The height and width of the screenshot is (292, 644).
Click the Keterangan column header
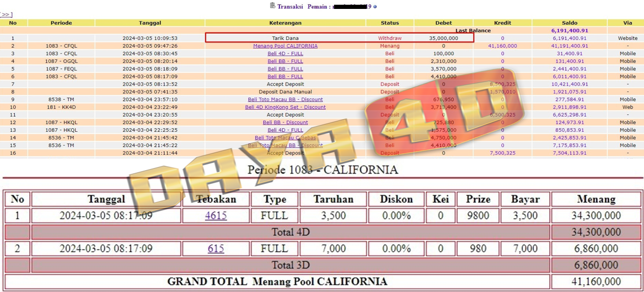[285, 23]
